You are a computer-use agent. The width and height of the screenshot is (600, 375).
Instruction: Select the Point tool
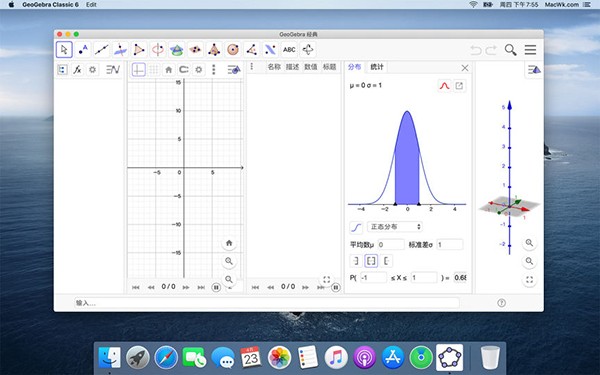[x=83, y=50]
